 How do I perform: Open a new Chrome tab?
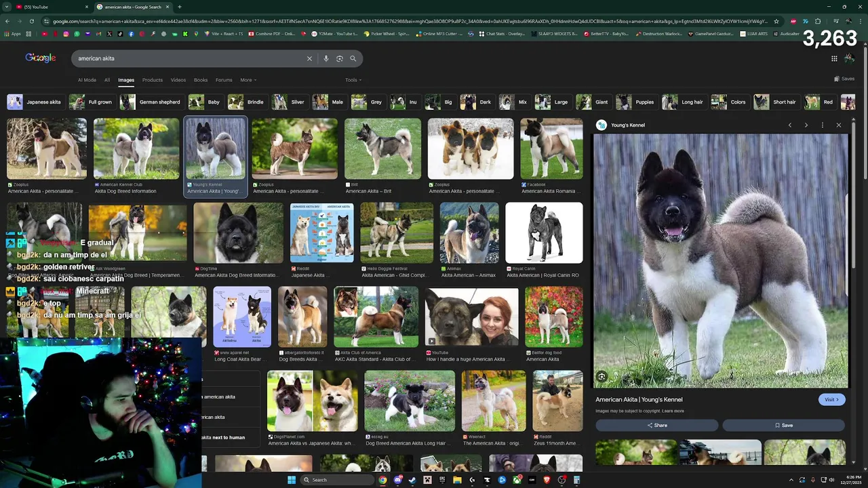click(179, 7)
